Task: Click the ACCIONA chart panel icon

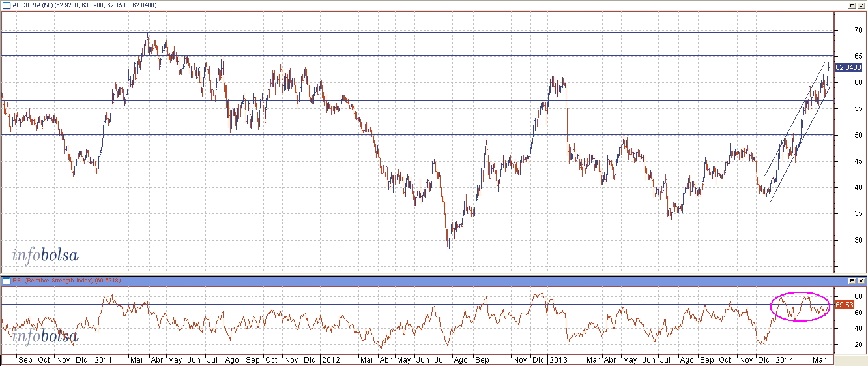Action: click(x=6, y=5)
